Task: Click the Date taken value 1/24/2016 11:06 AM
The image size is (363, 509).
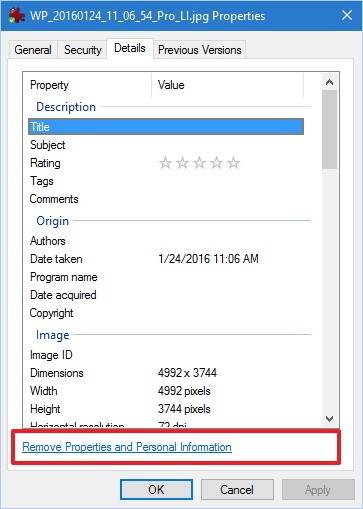Action: (208, 259)
